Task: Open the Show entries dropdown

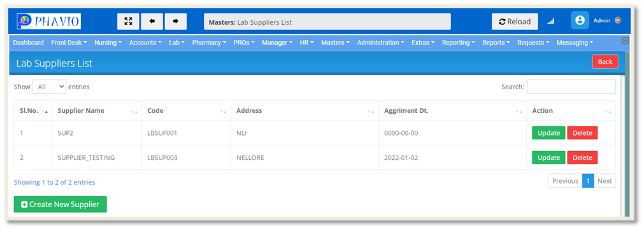Action: click(x=49, y=87)
